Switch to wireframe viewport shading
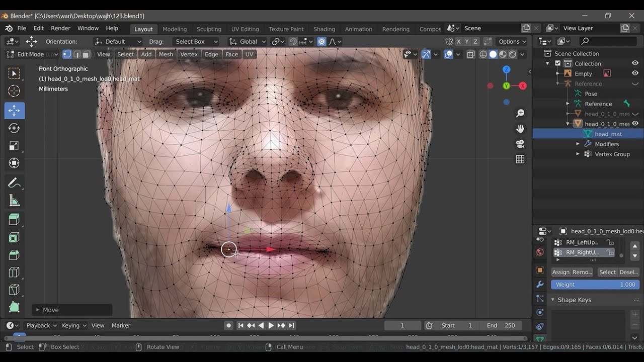Screen dimensions: 644x362 point(483,54)
